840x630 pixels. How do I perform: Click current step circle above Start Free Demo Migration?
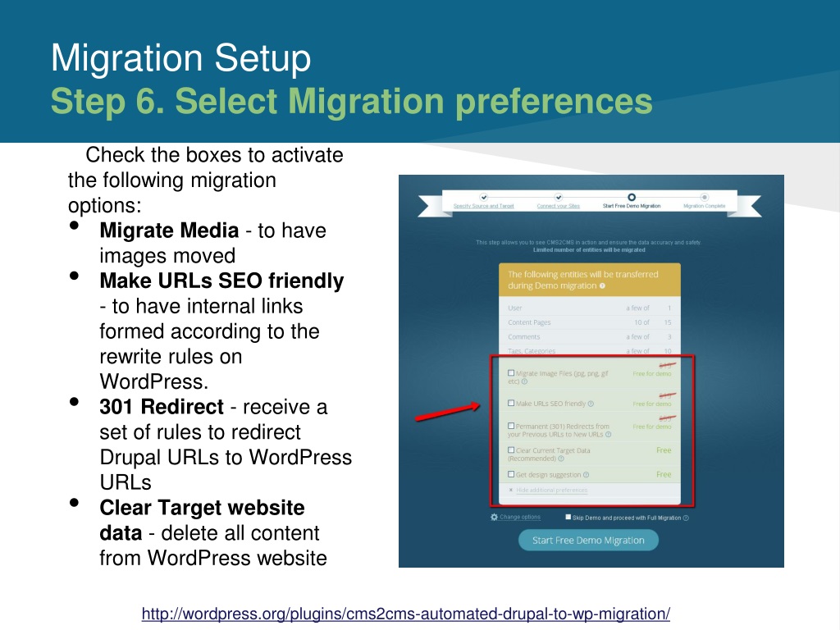point(631,197)
